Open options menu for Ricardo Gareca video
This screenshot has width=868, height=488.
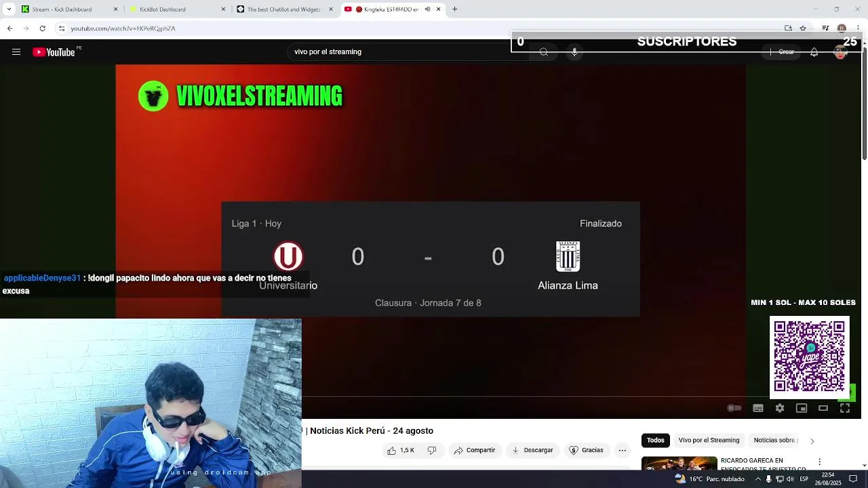[819, 462]
